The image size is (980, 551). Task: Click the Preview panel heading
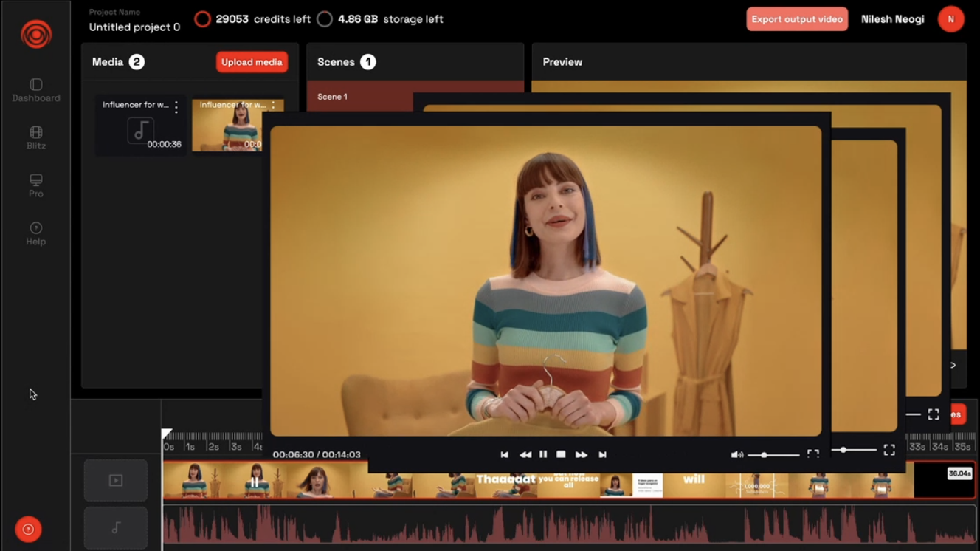click(x=562, y=62)
